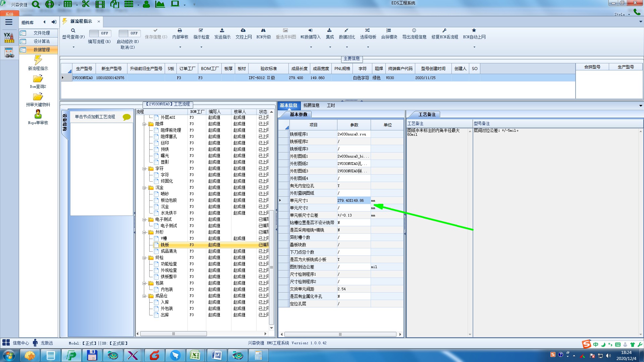
Task: Click the 发送指示 upload icon
Action: 222,31
